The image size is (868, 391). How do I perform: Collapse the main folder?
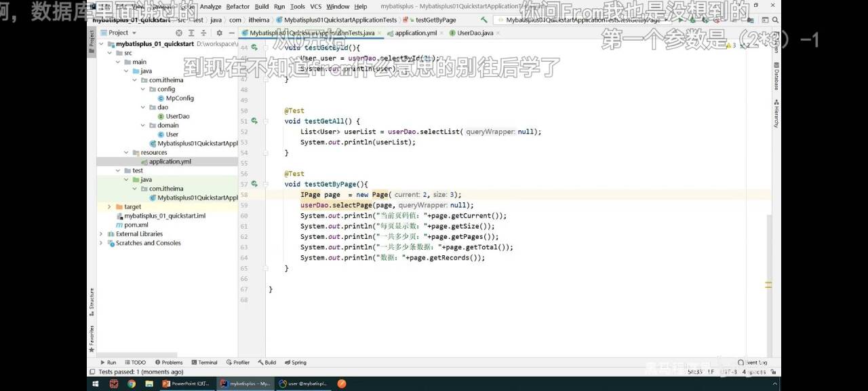point(118,62)
